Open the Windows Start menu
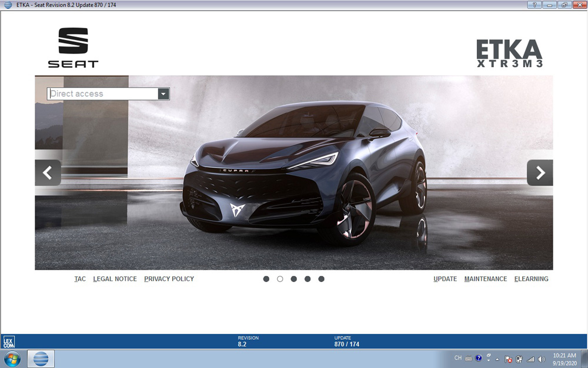The image size is (588, 368). (x=12, y=359)
